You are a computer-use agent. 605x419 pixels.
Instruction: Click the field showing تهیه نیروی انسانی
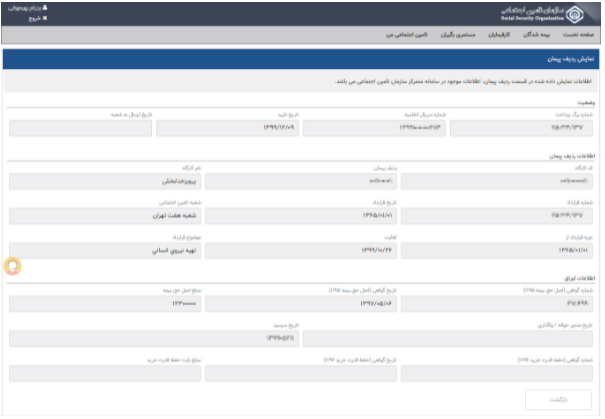coord(105,251)
